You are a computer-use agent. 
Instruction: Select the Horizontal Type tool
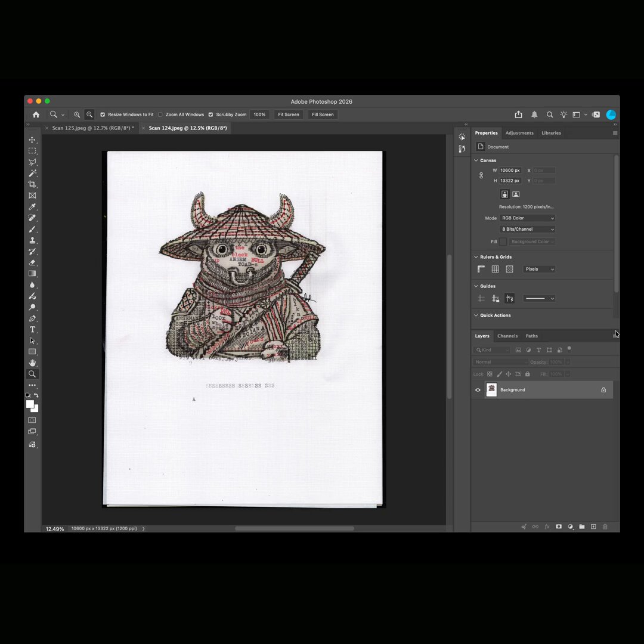pyautogui.click(x=32, y=329)
